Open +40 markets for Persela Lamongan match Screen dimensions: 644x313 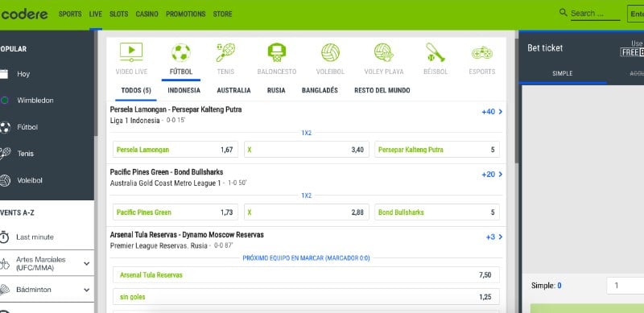pyautogui.click(x=492, y=112)
